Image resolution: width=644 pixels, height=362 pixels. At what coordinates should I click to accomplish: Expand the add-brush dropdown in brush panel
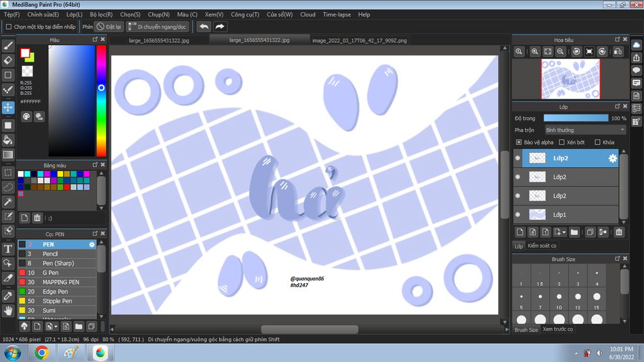coord(56,327)
